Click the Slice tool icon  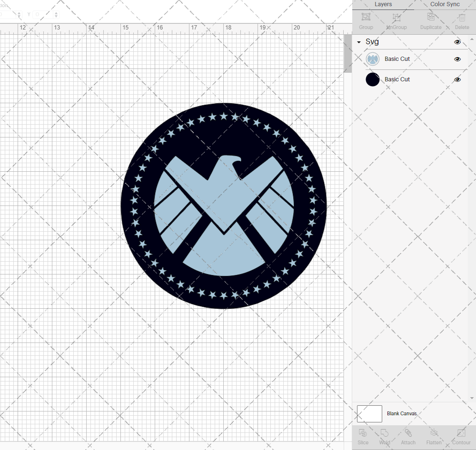(x=363, y=433)
